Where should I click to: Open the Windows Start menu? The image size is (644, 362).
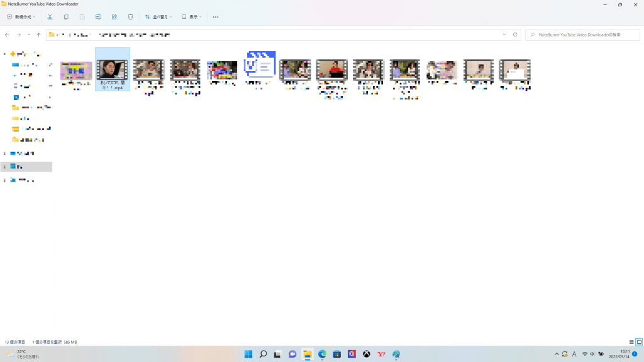point(248,354)
